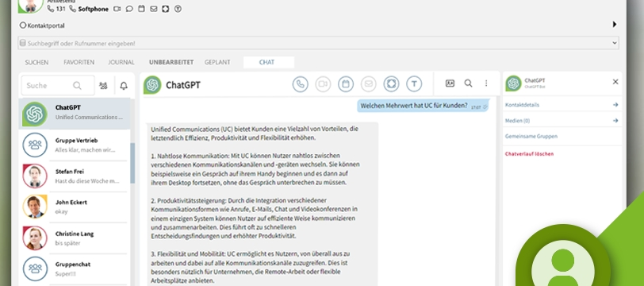Click the Medien (0) label

pyautogui.click(x=517, y=121)
